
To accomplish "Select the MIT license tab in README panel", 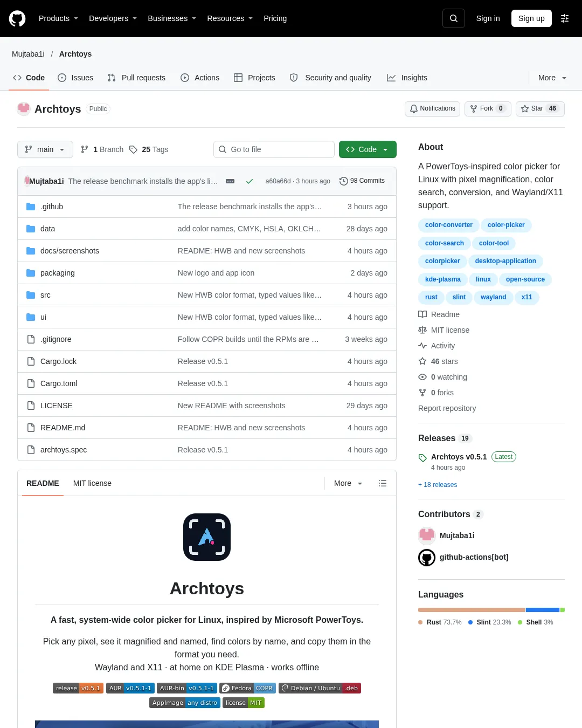I will (92, 483).
